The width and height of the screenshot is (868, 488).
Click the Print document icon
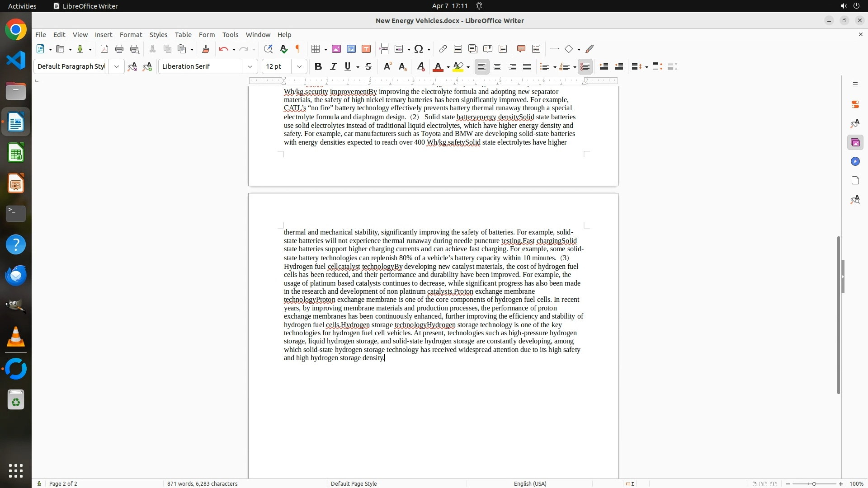(x=119, y=49)
